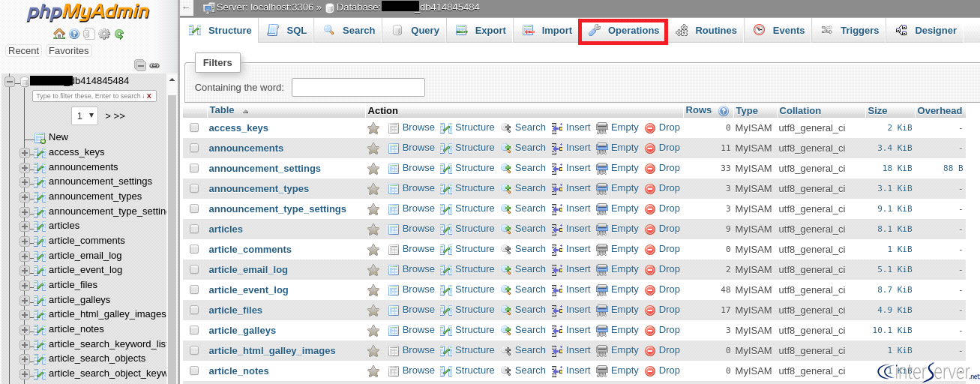Click the Recent button in sidebar
This screenshot has height=384, width=980.
23,51
